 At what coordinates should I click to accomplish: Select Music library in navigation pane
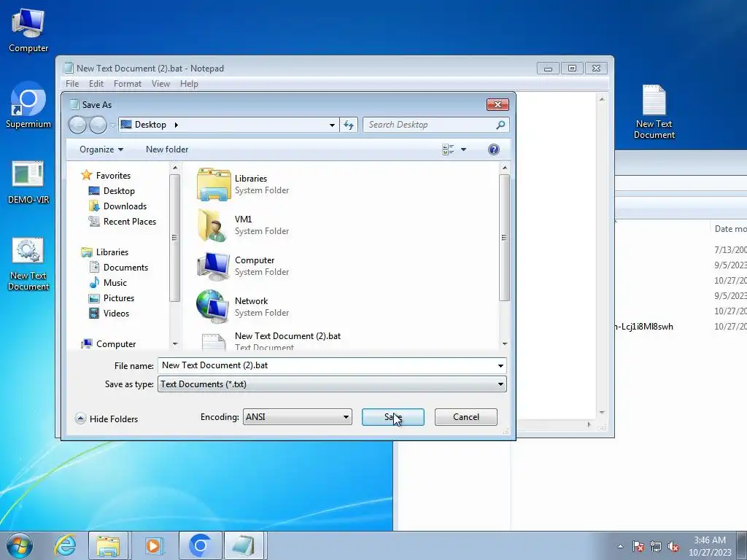point(108,283)
